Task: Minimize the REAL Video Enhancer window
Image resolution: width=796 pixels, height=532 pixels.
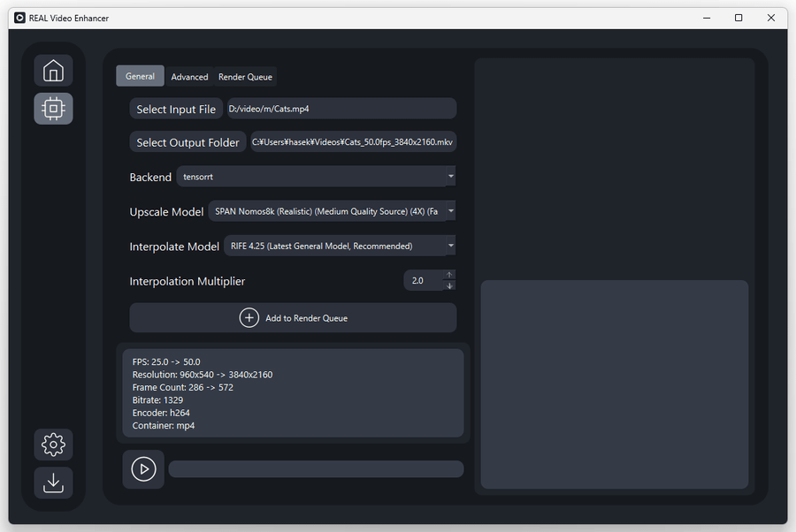Action: coord(706,18)
